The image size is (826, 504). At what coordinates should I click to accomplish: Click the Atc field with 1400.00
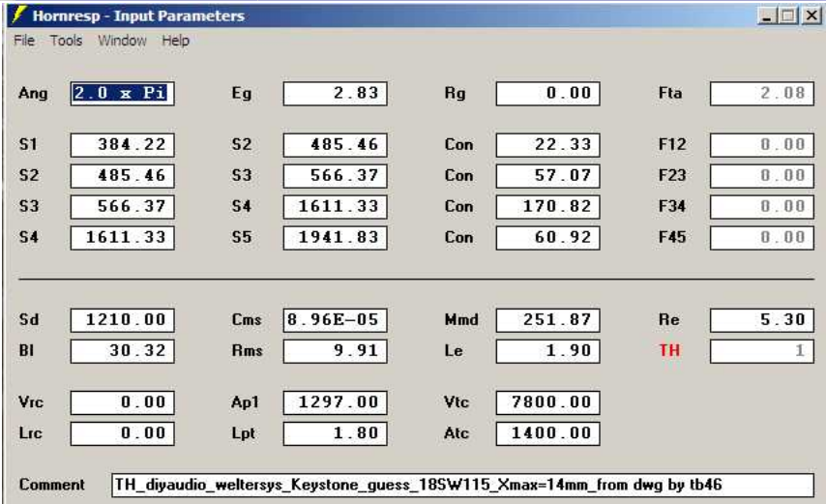[547, 434]
